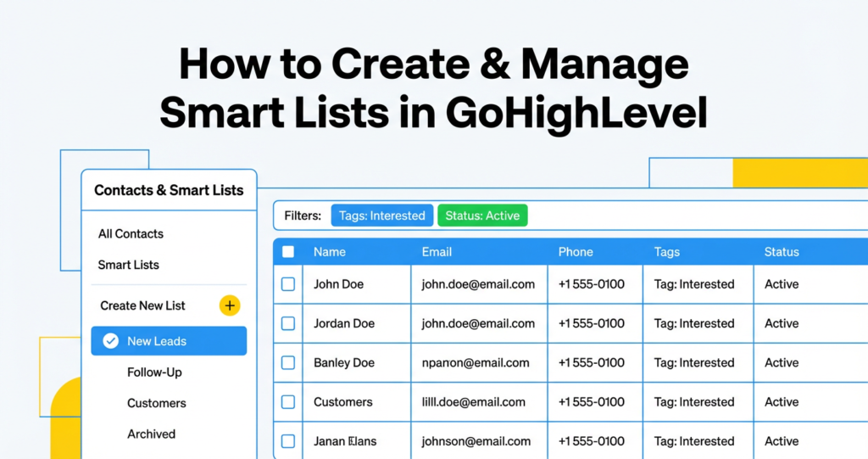Image resolution: width=868 pixels, height=459 pixels.
Task: Check the box for Banley Doe
Action: pos(288,362)
